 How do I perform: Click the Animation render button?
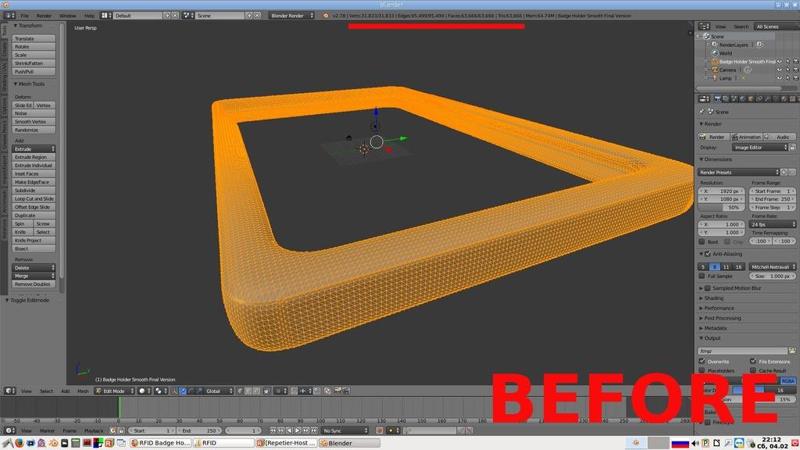tap(746, 137)
